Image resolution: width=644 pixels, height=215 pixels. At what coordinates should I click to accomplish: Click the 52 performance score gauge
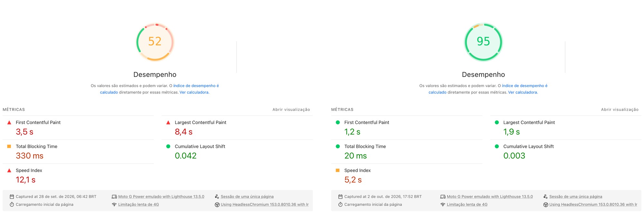pos(155,42)
